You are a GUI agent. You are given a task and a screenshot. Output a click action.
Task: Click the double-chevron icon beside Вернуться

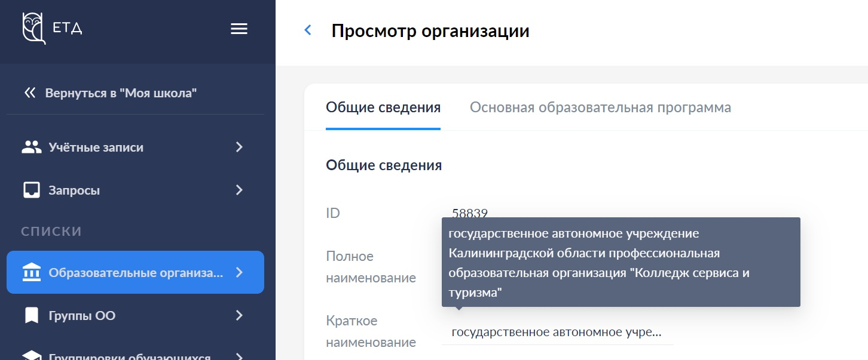tap(30, 93)
